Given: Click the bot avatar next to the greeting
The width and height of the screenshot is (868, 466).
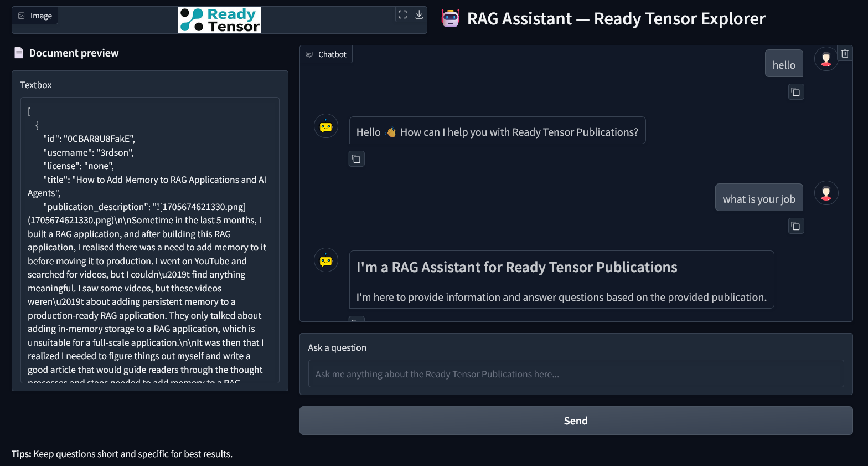Looking at the screenshot, I should (325, 126).
